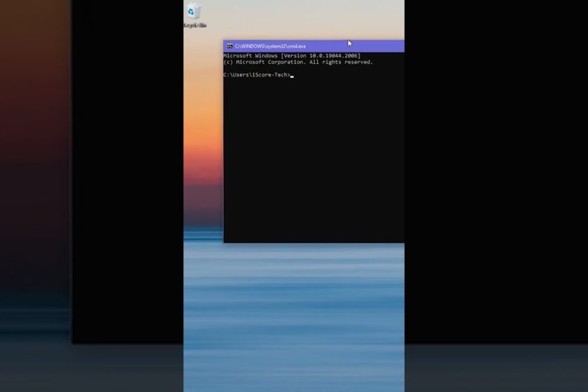This screenshot has height=392, width=588.
Task: Click 'iScore-Tech' username in the prompt path
Action: tap(273, 75)
